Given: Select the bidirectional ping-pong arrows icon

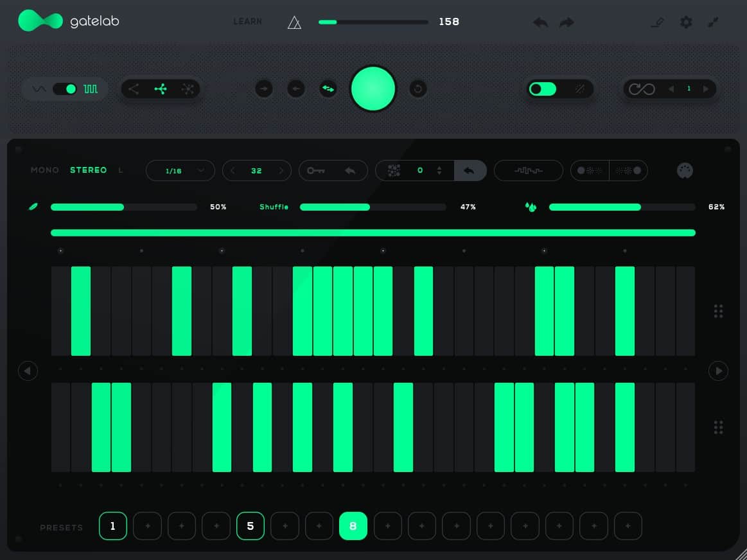Looking at the screenshot, I should coord(328,89).
